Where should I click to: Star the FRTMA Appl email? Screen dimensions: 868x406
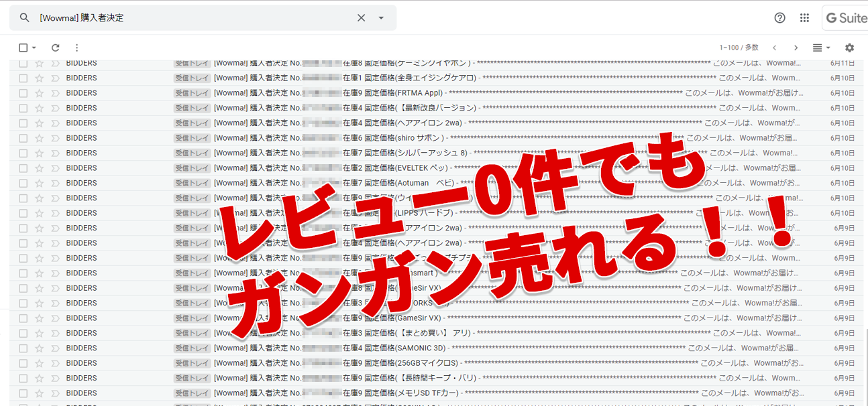[x=39, y=93]
